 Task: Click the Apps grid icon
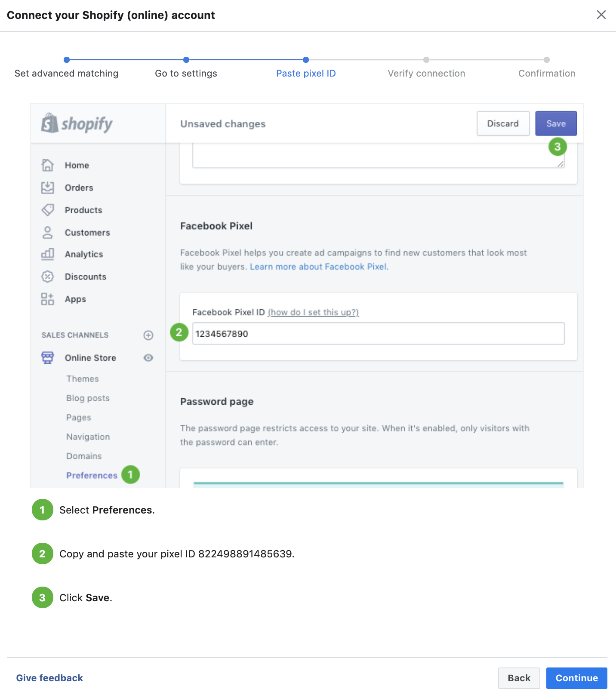pos(48,299)
